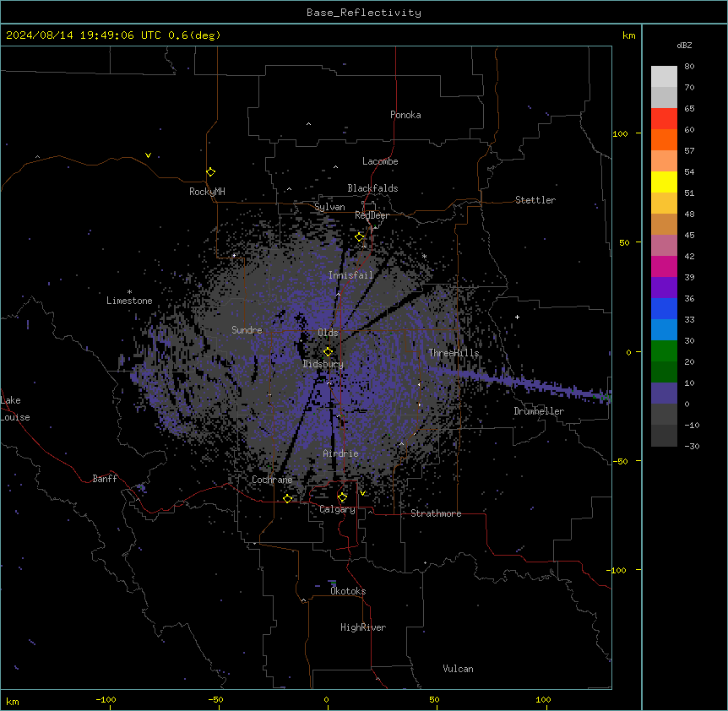The height and width of the screenshot is (711, 728).
Task: Select the purple swatch between 39 and 36
Action: (x=664, y=287)
